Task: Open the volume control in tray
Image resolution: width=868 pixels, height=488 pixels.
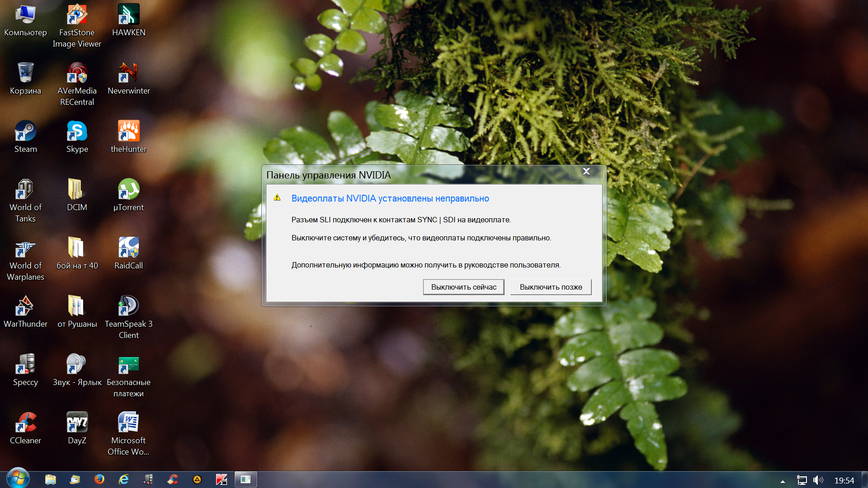Action: click(818, 480)
